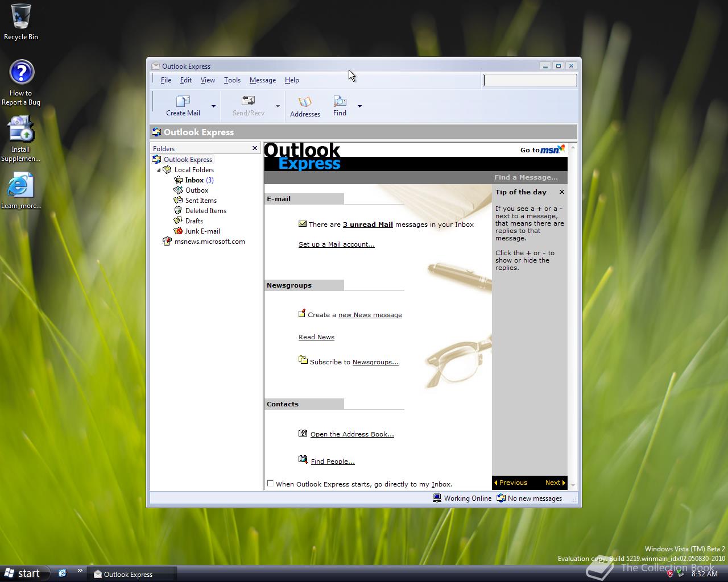Click the Address Book icon in Contacts
Screen dimensions: 728x582
(x=303, y=433)
